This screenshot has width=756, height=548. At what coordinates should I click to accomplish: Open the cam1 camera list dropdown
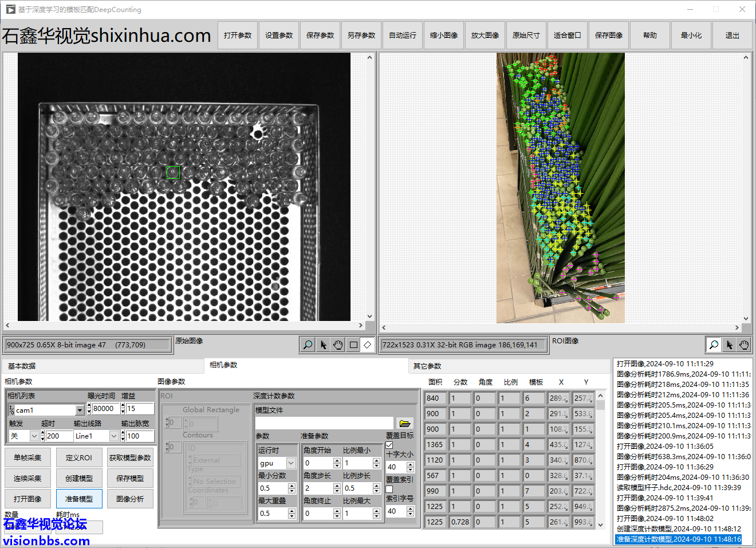[x=80, y=410]
